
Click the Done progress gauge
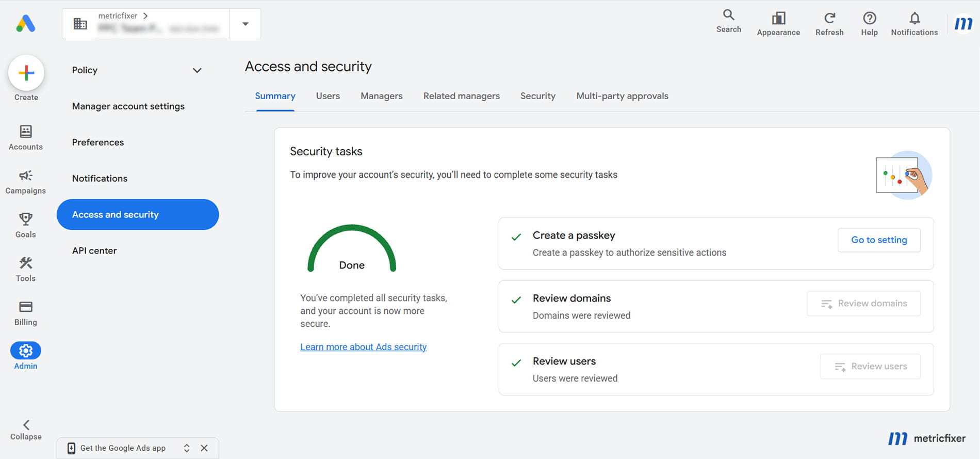pyautogui.click(x=352, y=248)
